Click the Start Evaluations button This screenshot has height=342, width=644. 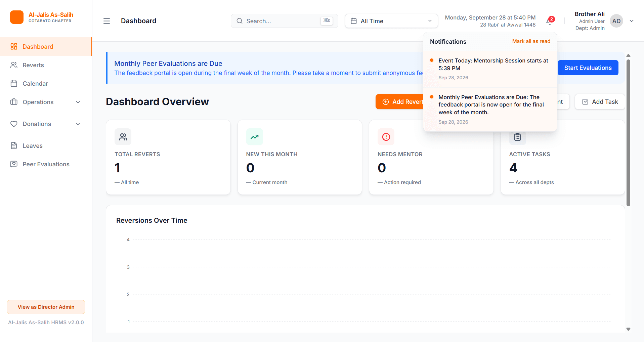pos(588,68)
